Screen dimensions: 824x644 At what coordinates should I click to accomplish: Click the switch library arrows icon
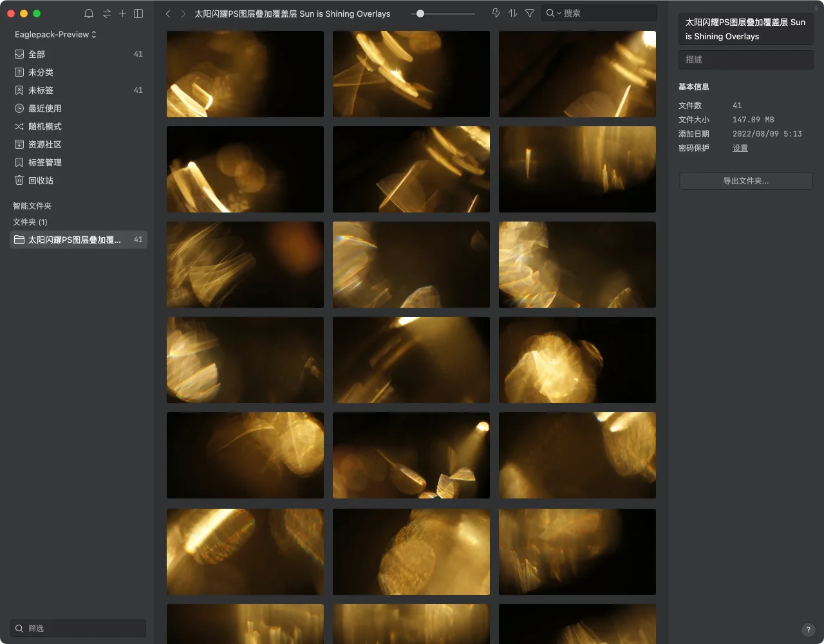[x=106, y=14]
